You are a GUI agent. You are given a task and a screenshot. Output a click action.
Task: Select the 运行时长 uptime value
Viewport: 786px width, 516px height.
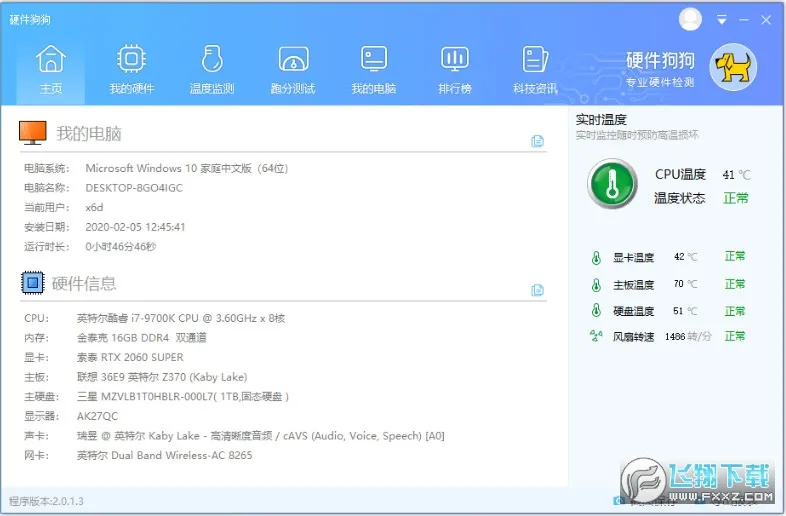point(121,247)
